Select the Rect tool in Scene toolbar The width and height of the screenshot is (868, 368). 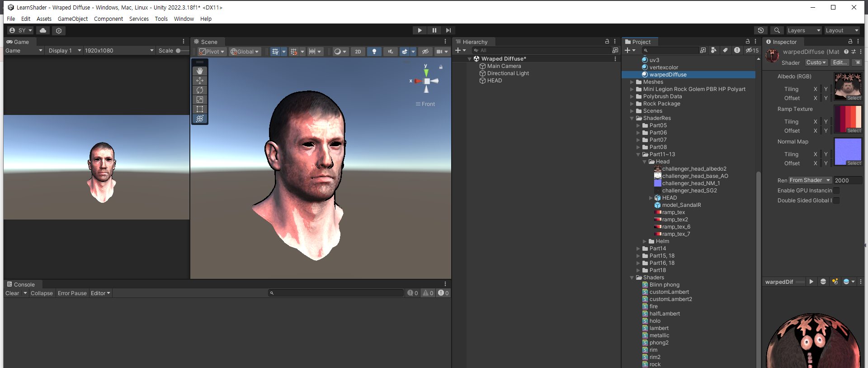click(200, 109)
